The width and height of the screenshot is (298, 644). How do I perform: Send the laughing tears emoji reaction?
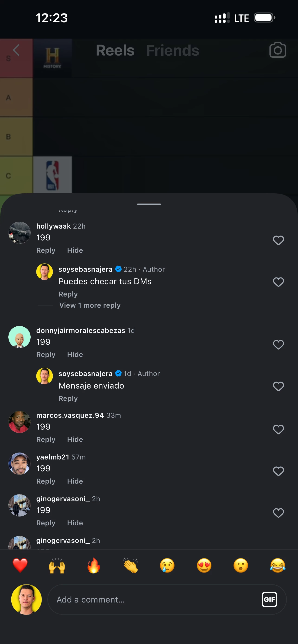click(278, 565)
